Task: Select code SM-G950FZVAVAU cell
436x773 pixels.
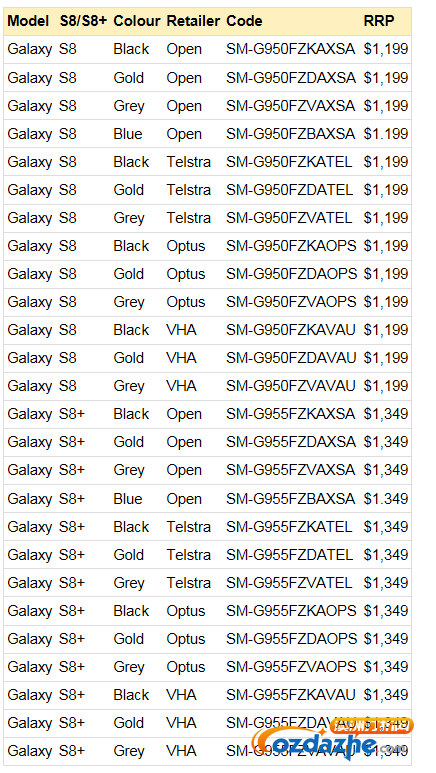Action: [291, 386]
